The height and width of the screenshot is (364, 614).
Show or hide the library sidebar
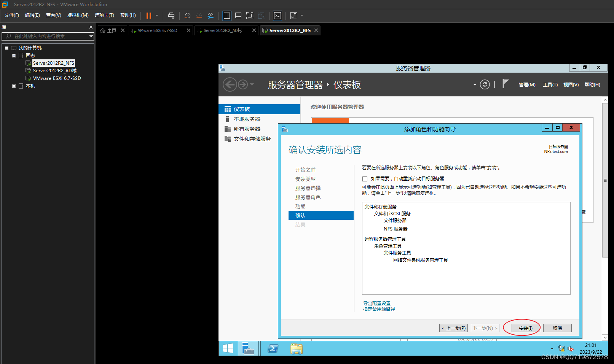pyautogui.click(x=226, y=16)
